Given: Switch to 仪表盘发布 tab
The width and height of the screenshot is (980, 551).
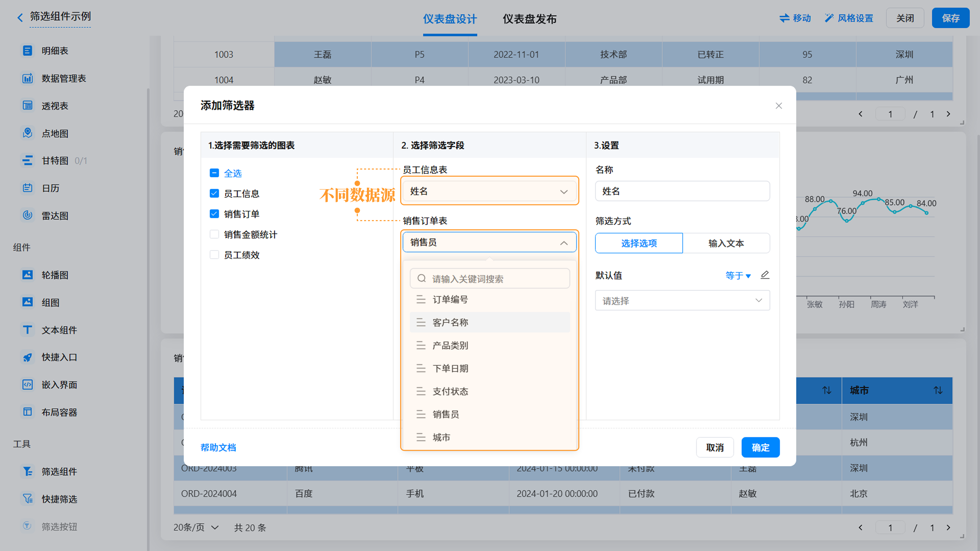Looking at the screenshot, I should coord(529,19).
